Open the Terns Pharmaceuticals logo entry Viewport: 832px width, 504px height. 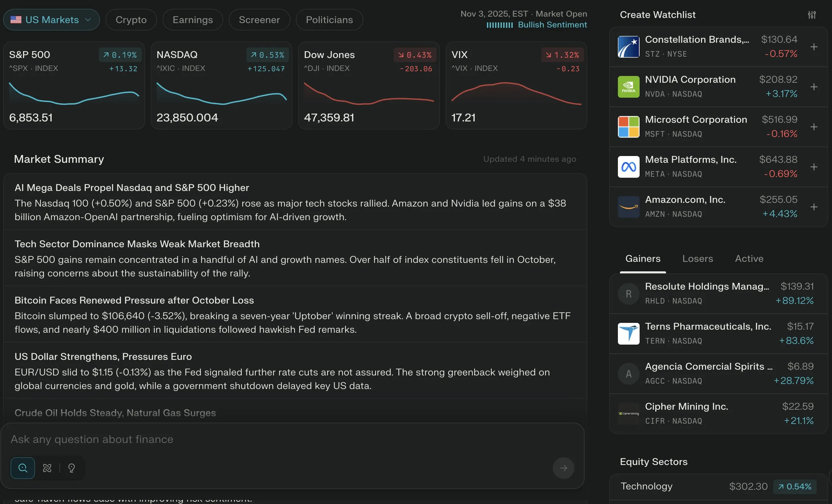[x=628, y=334]
